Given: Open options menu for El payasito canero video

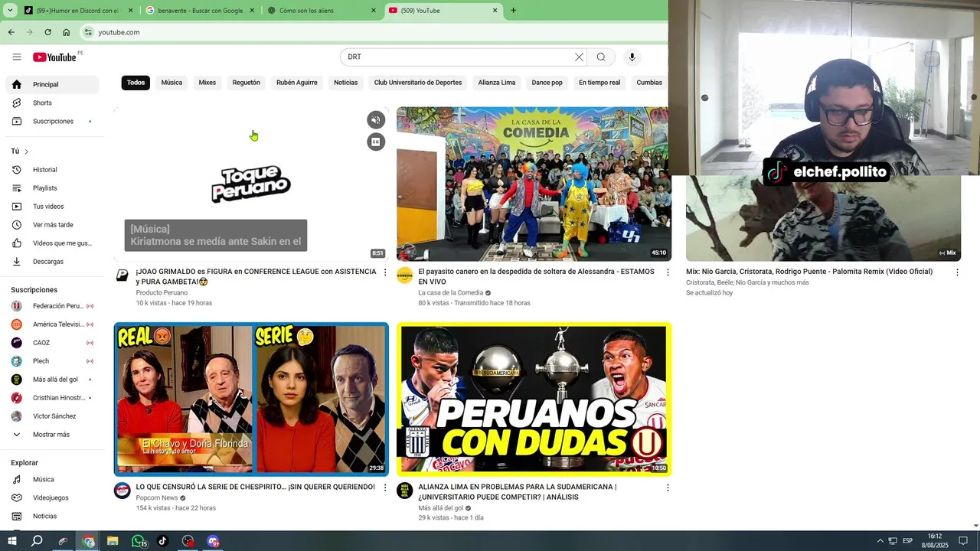Looking at the screenshot, I should tap(668, 272).
